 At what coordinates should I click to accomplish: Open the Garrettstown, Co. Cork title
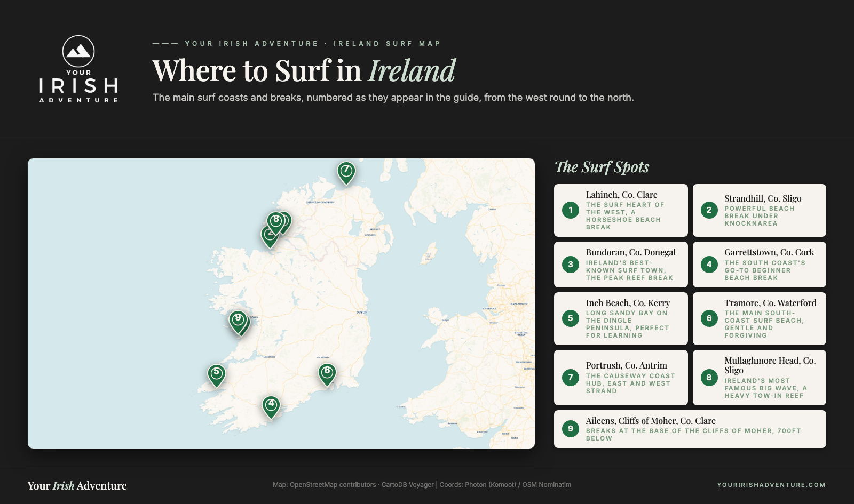pyautogui.click(x=769, y=252)
